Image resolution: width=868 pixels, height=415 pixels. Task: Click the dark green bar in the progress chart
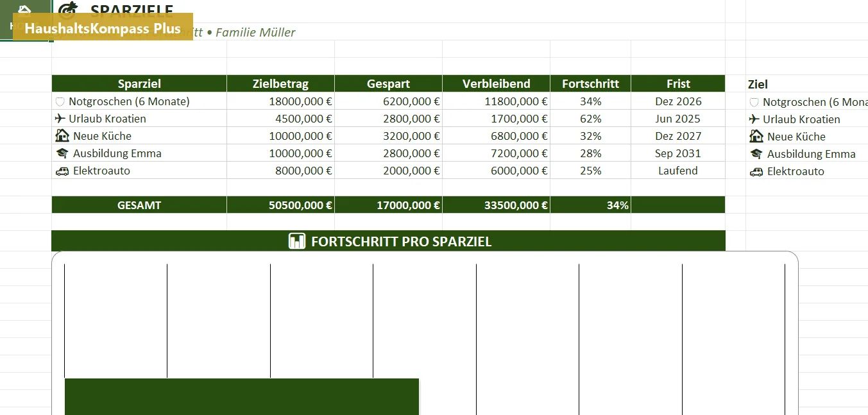[242, 396]
